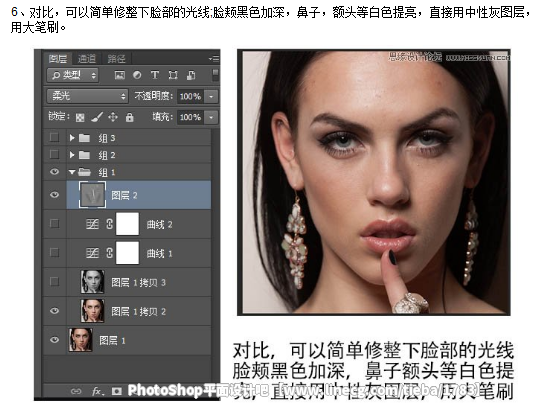This screenshot has height=409, width=536.
Task: Select the 组 1 layer name
Action: click(x=107, y=172)
